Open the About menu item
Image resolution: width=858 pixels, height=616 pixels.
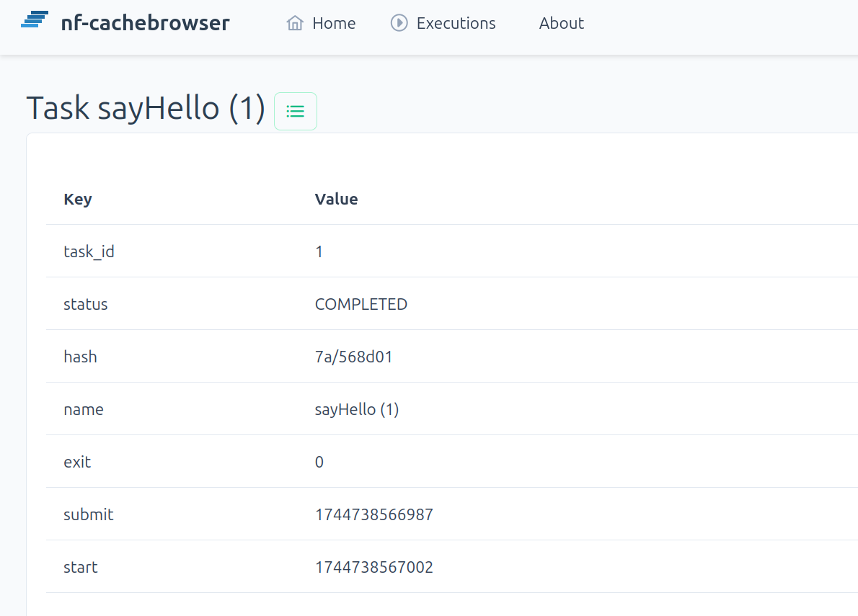point(562,23)
